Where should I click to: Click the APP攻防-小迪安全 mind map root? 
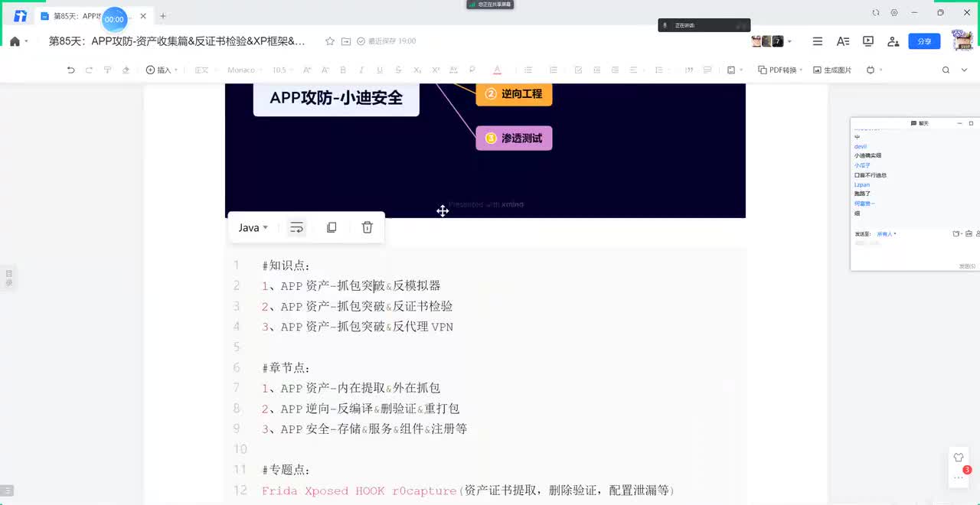click(336, 98)
